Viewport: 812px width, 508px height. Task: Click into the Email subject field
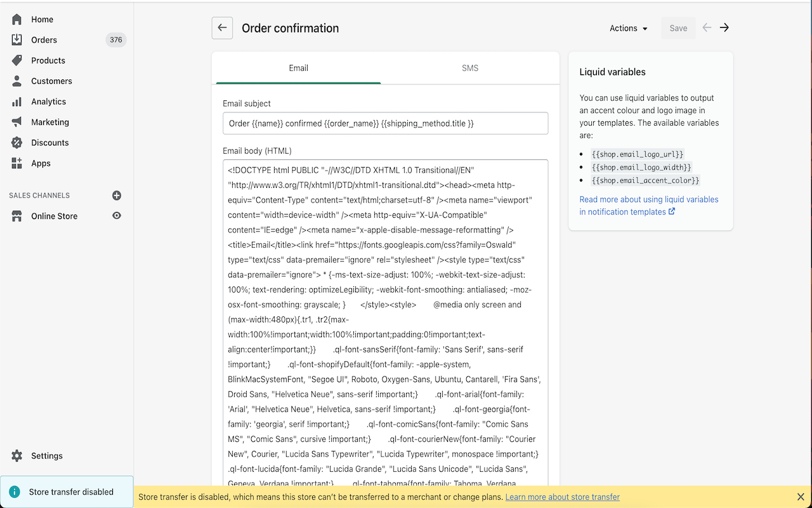pyautogui.click(x=386, y=123)
